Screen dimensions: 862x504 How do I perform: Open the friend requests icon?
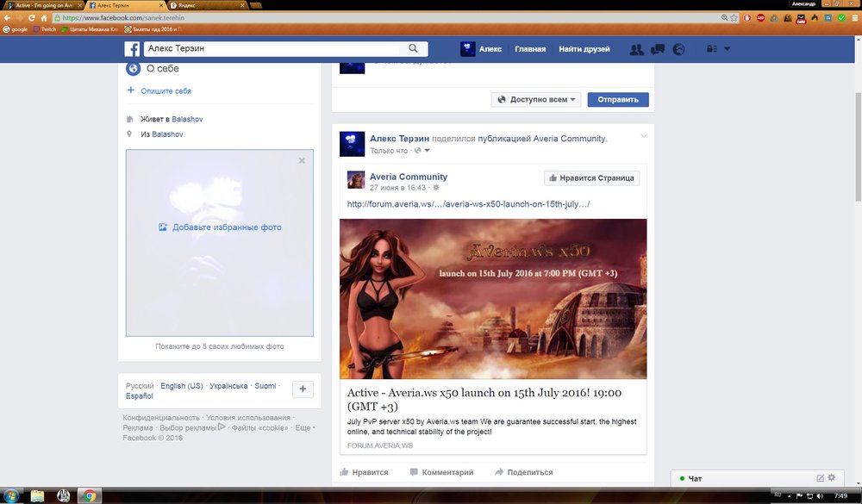(637, 49)
